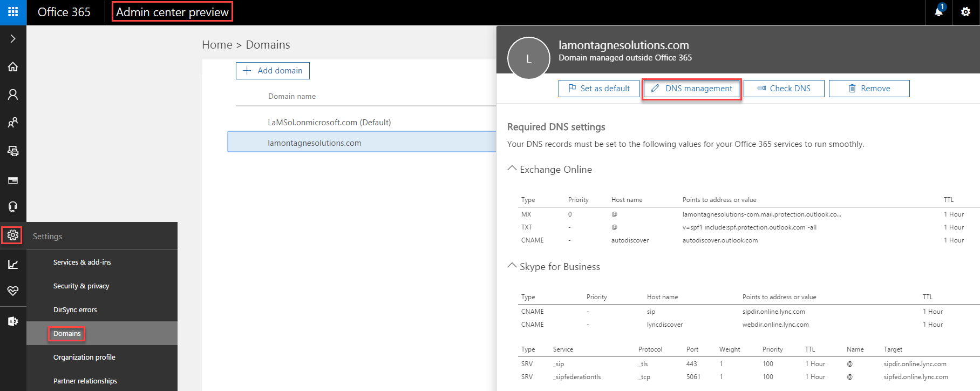Viewport: 980px width, 391px height.
Task: Open the Office 365 app launcher
Action: [x=13, y=12]
